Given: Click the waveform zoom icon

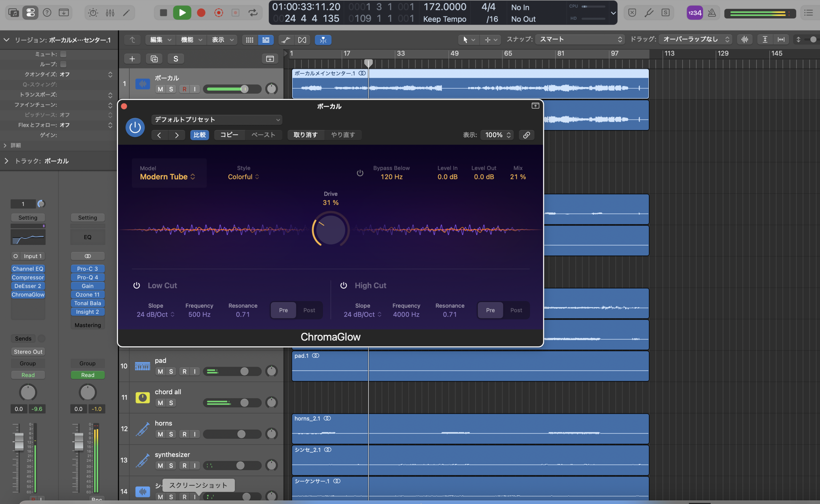Looking at the screenshot, I should [x=745, y=39].
